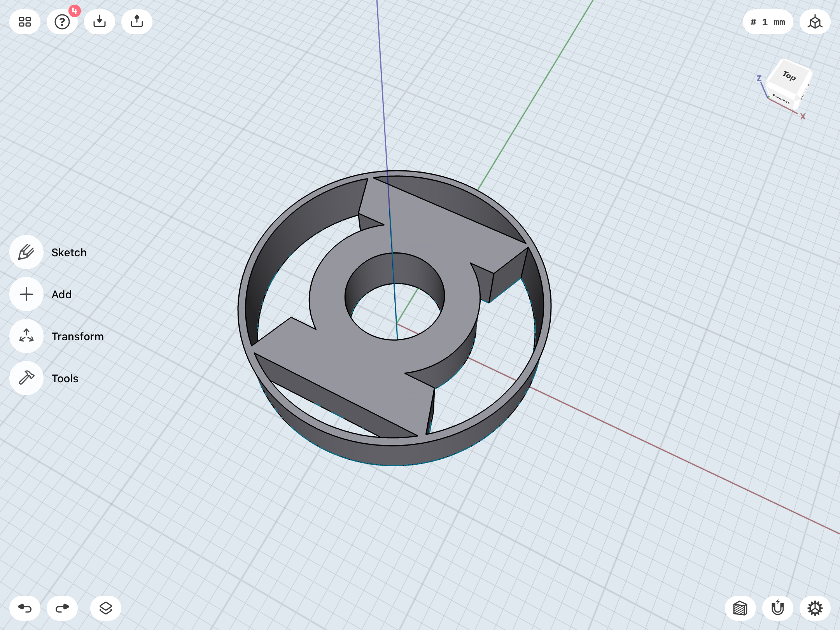Open the grid size 1 mm setting
Image resolution: width=840 pixels, height=630 pixels.
click(x=768, y=22)
